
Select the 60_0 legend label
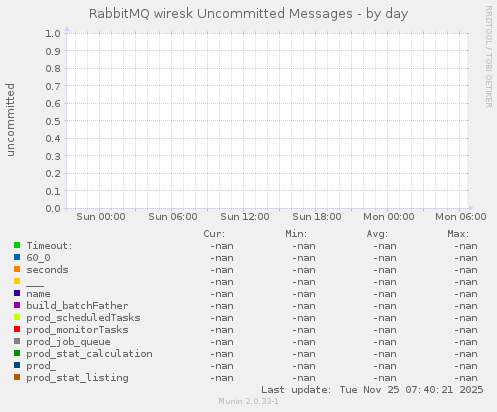(38, 258)
